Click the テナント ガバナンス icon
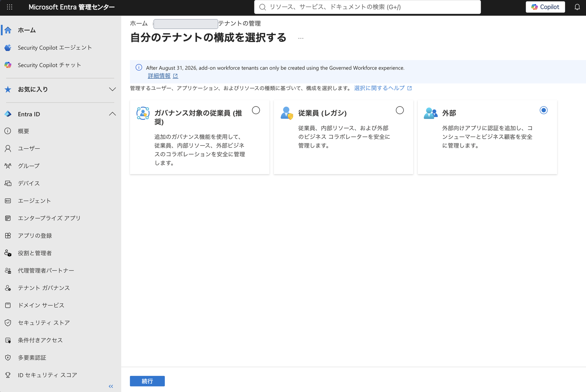This screenshot has width=586, height=392. coord(8,288)
